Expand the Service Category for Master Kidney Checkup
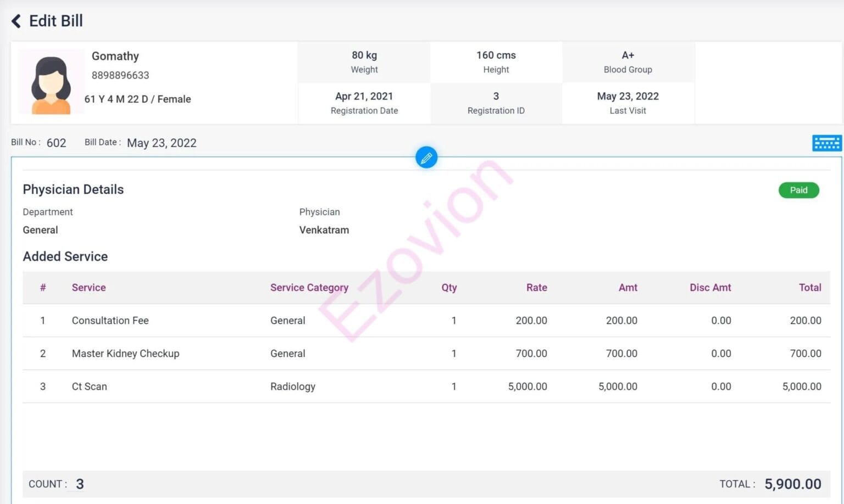 (287, 354)
